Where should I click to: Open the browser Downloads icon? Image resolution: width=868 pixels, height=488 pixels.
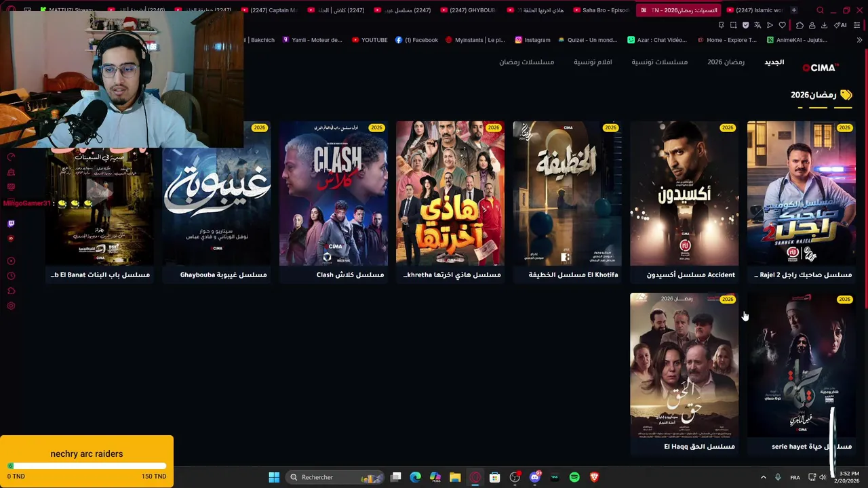click(x=824, y=25)
